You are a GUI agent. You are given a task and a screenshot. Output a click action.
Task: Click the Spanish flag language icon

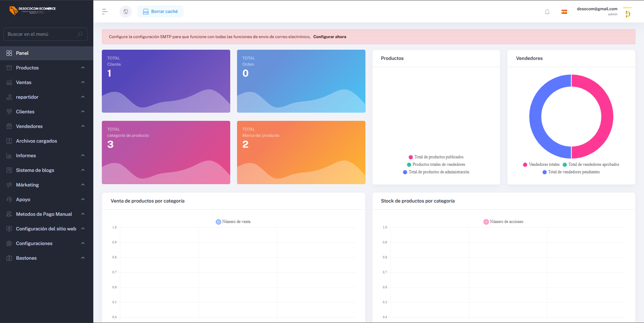tap(564, 12)
